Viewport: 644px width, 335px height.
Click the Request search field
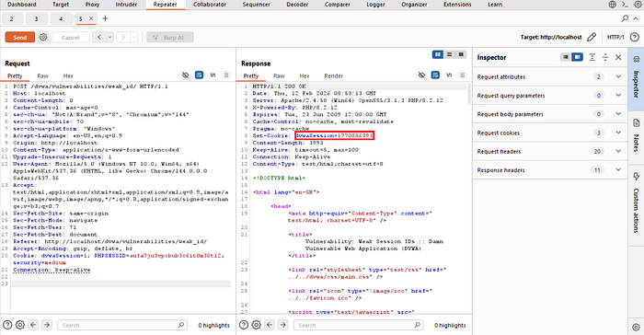click(x=122, y=325)
